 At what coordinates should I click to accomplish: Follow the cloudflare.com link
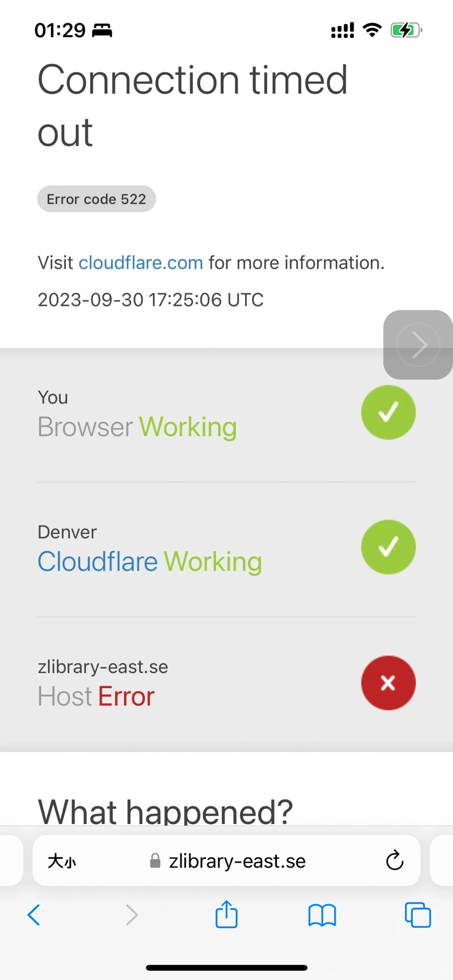coord(141,263)
